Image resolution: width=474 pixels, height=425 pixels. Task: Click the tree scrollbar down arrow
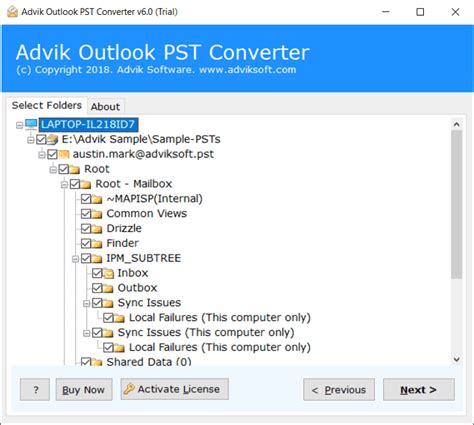(457, 359)
